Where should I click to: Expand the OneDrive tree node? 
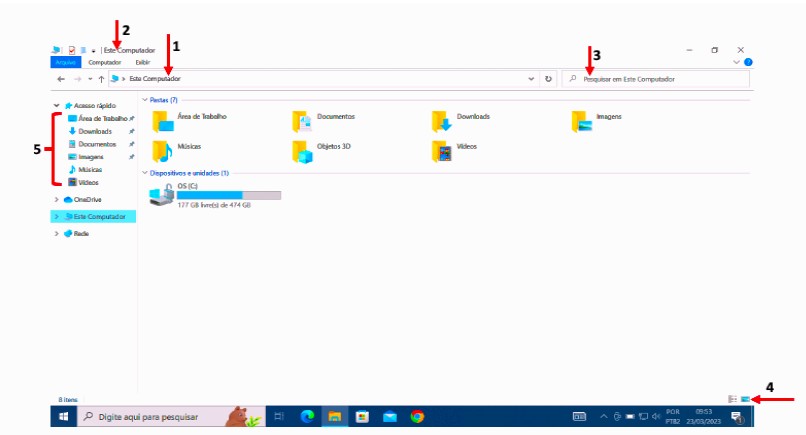pyautogui.click(x=57, y=200)
